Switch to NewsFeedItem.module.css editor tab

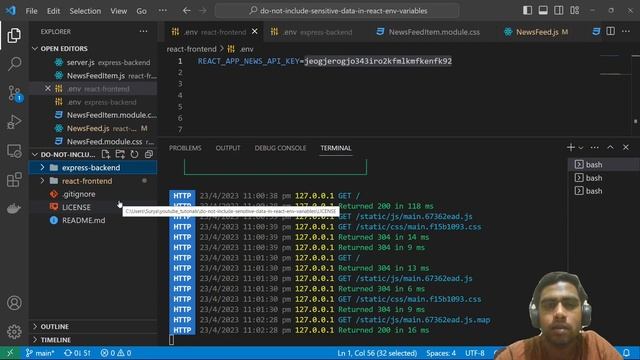pos(428,32)
